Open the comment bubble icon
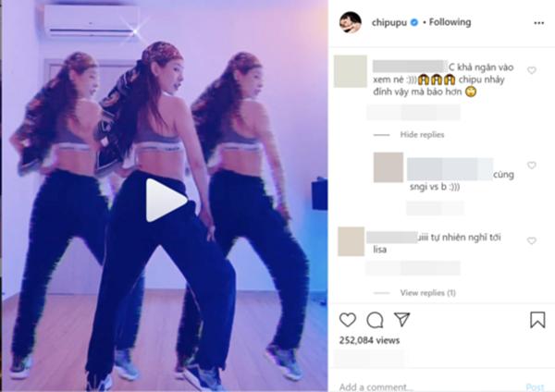The width and height of the screenshot is (555, 392). pos(375,320)
